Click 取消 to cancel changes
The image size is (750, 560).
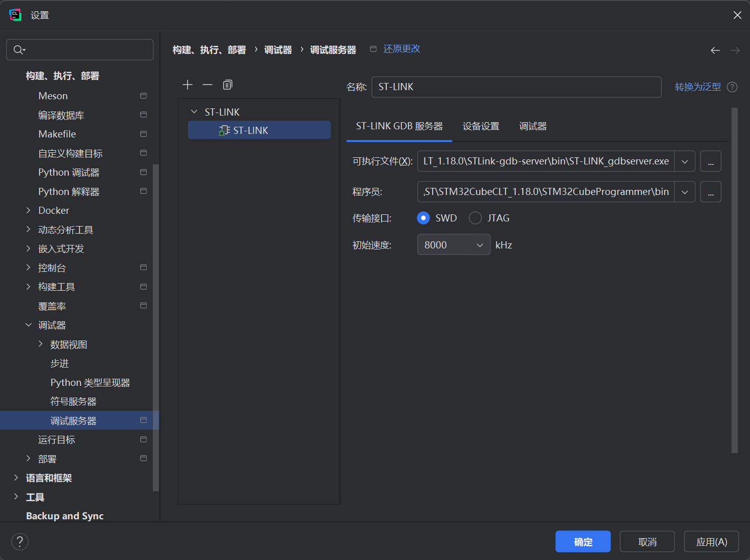647,542
